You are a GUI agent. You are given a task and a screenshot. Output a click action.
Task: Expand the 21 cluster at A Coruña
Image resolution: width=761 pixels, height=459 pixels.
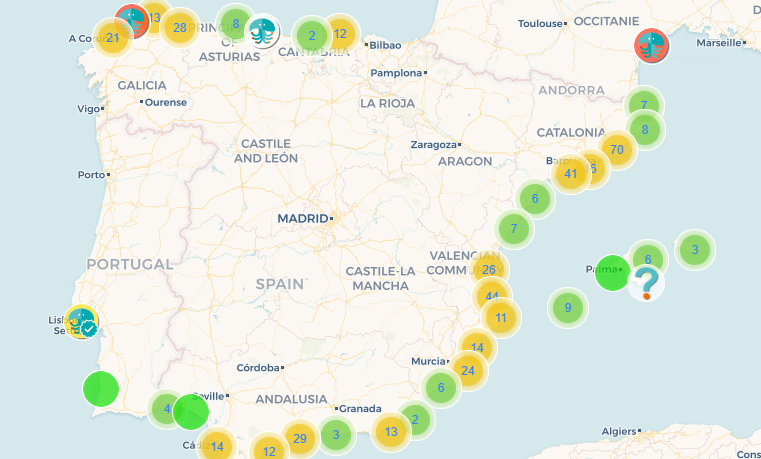click(x=112, y=39)
